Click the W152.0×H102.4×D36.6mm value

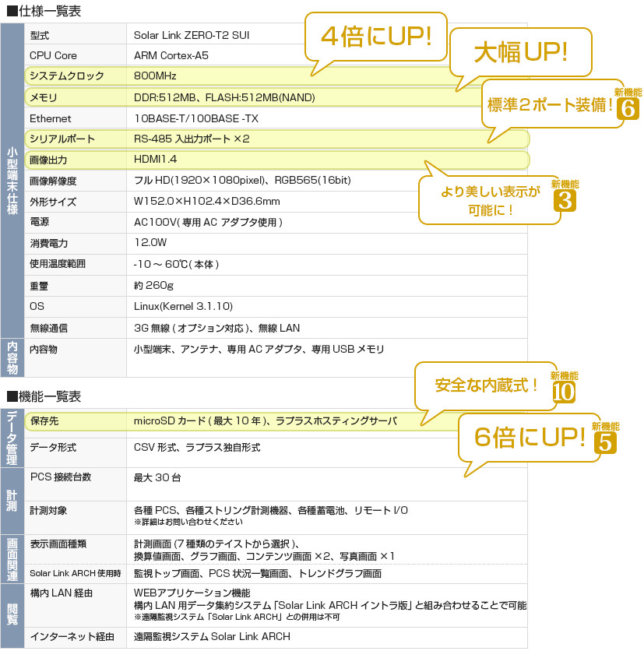click(x=207, y=202)
